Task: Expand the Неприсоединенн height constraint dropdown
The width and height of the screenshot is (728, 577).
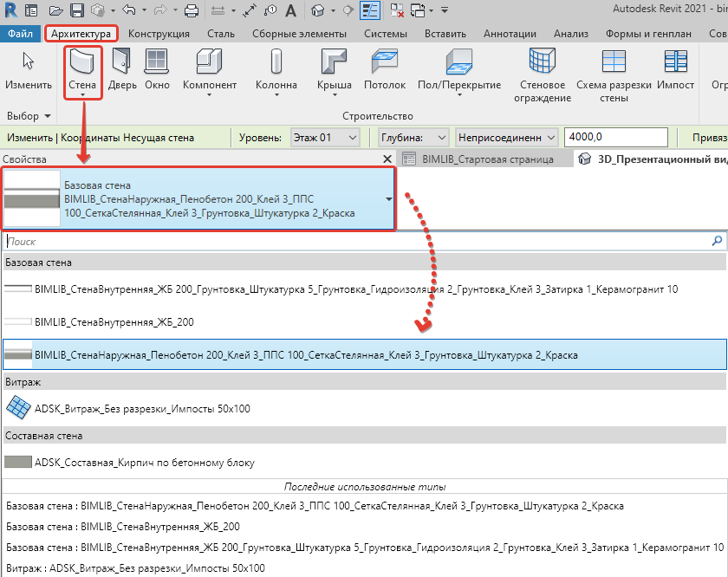Action: pyautogui.click(x=507, y=138)
